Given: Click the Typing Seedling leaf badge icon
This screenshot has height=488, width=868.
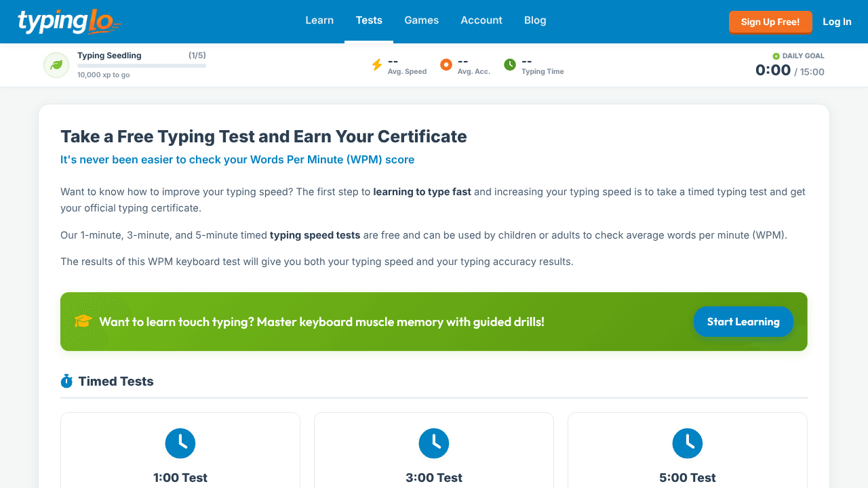Looking at the screenshot, I should (56, 65).
